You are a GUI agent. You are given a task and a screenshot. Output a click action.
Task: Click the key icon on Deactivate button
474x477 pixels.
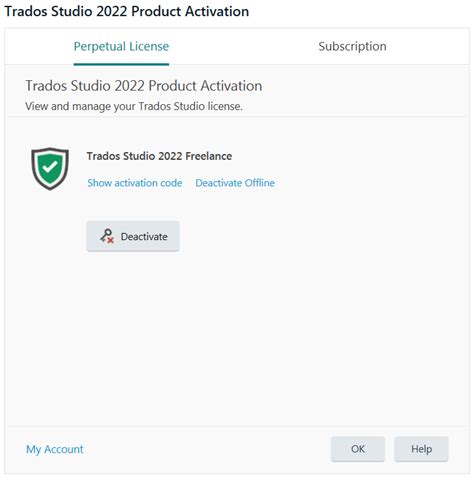(x=107, y=236)
